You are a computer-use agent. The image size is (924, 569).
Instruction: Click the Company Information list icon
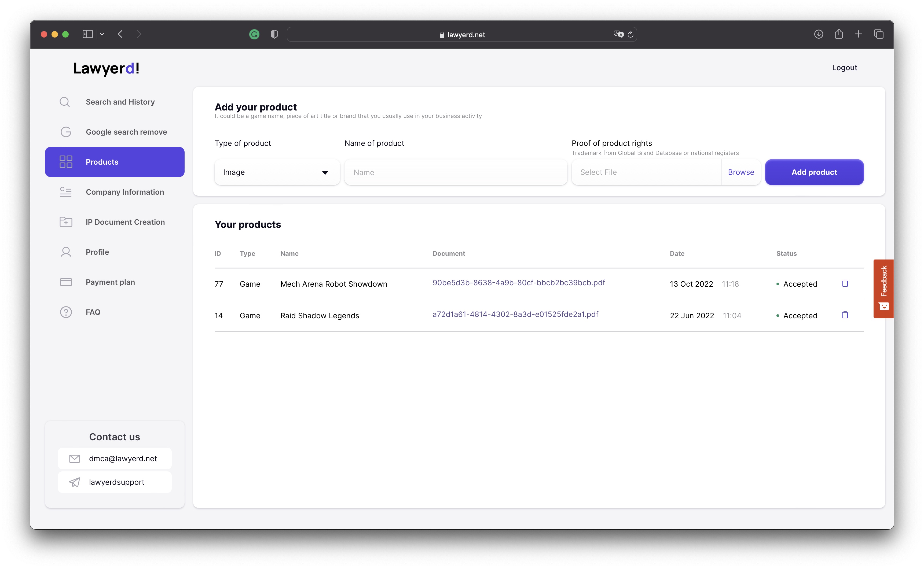tap(65, 192)
